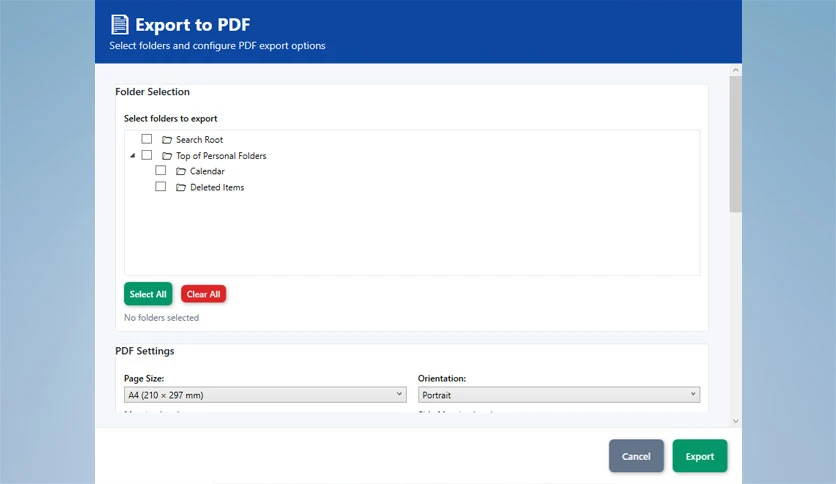
Task: Check the Search Root checkbox
Action: pyautogui.click(x=147, y=139)
